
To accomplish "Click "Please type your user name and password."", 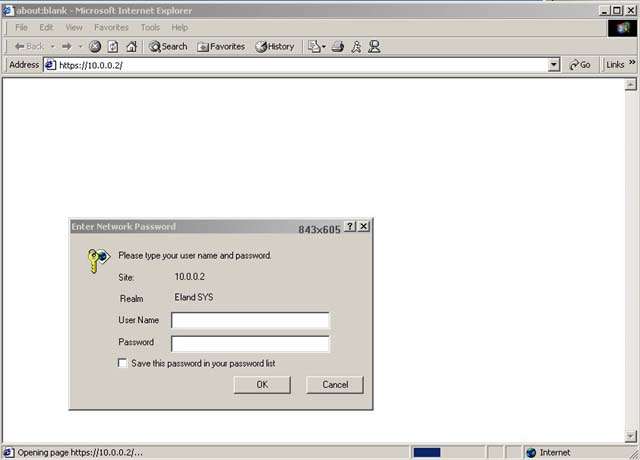I will click(195, 256).
